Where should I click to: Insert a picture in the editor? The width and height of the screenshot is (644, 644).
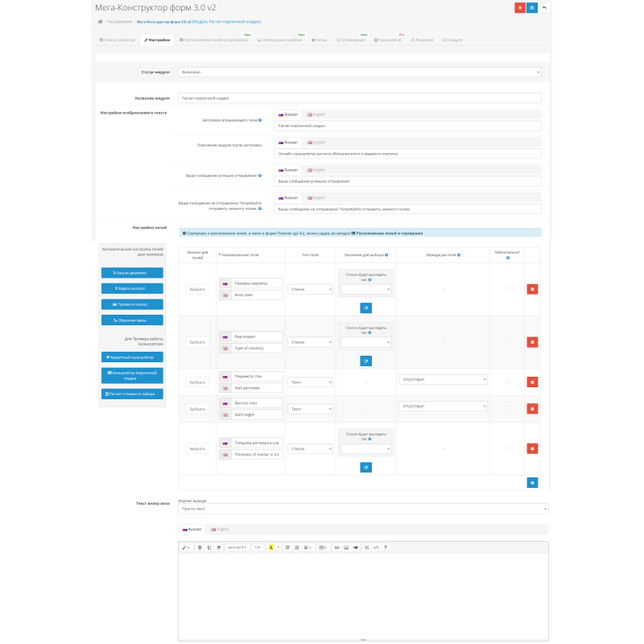[346, 547]
